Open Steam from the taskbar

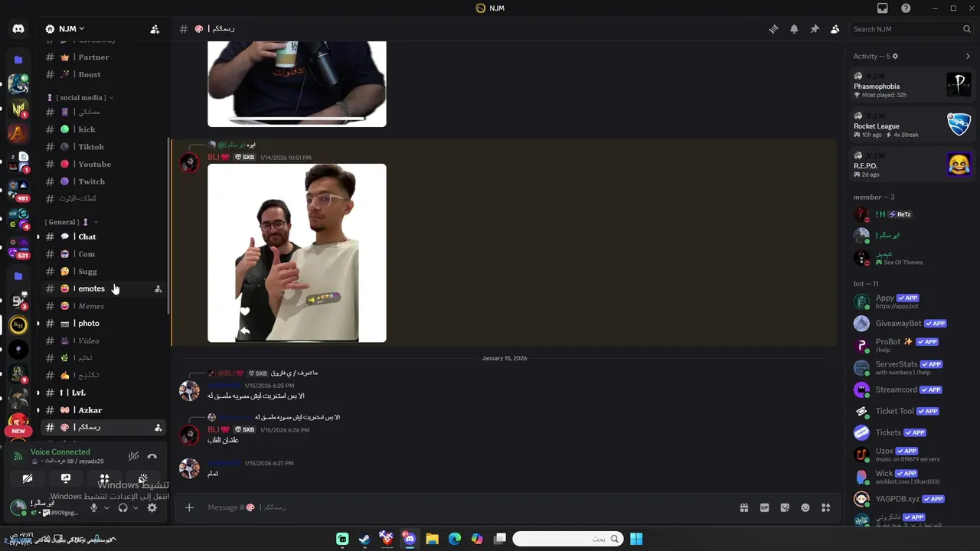tap(364, 539)
